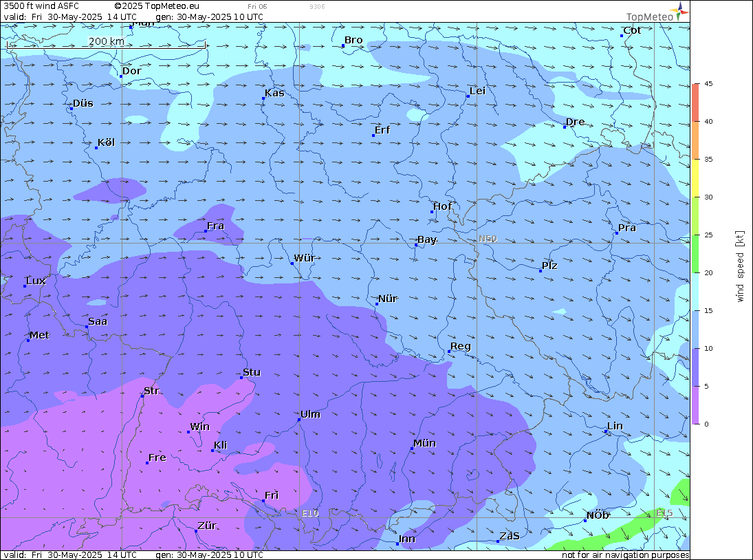The height and width of the screenshot is (560, 753).
Task: Select the "Kli" location label
Action: (221, 446)
